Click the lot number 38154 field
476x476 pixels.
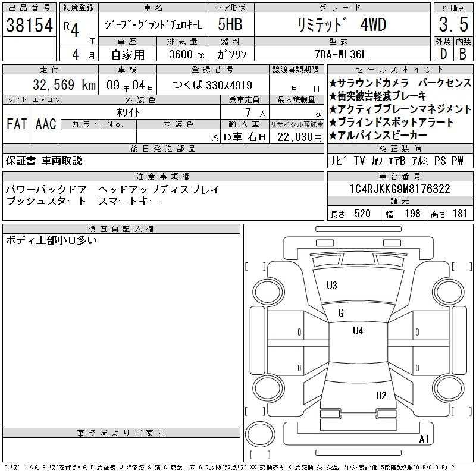tap(29, 26)
